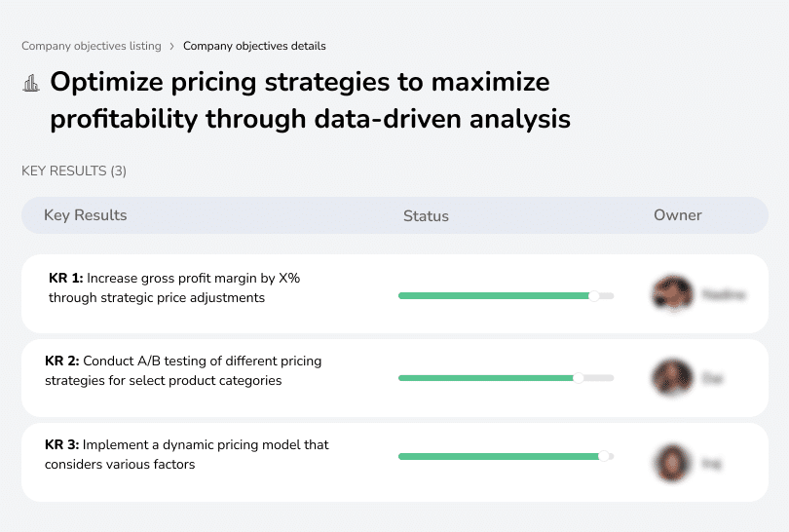Click the Company objectives details breadcrumb
The width and height of the screenshot is (789, 532).
click(x=254, y=46)
